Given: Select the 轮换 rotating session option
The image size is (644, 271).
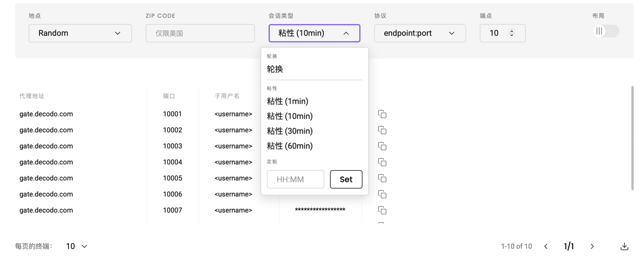Looking at the screenshot, I should (x=275, y=69).
